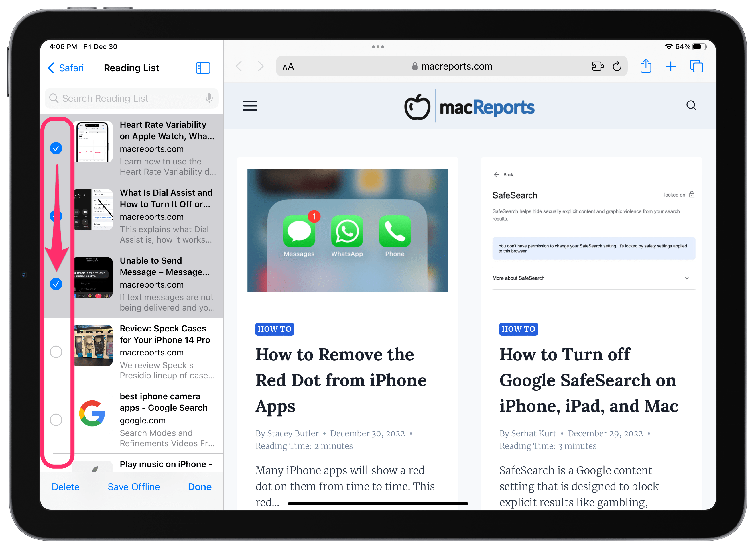Click the Unable to Send Message article thumbnail
The image size is (756, 550).
(x=92, y=283)
